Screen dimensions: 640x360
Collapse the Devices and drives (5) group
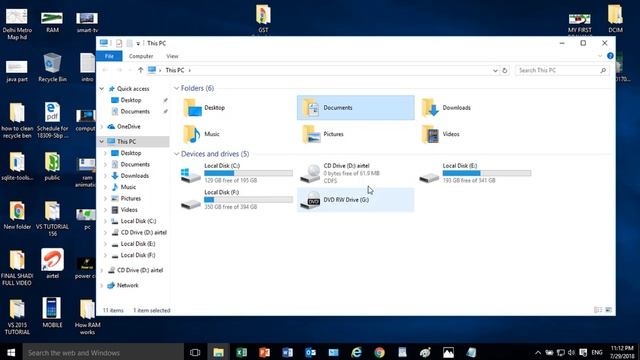tap(176, 154)
